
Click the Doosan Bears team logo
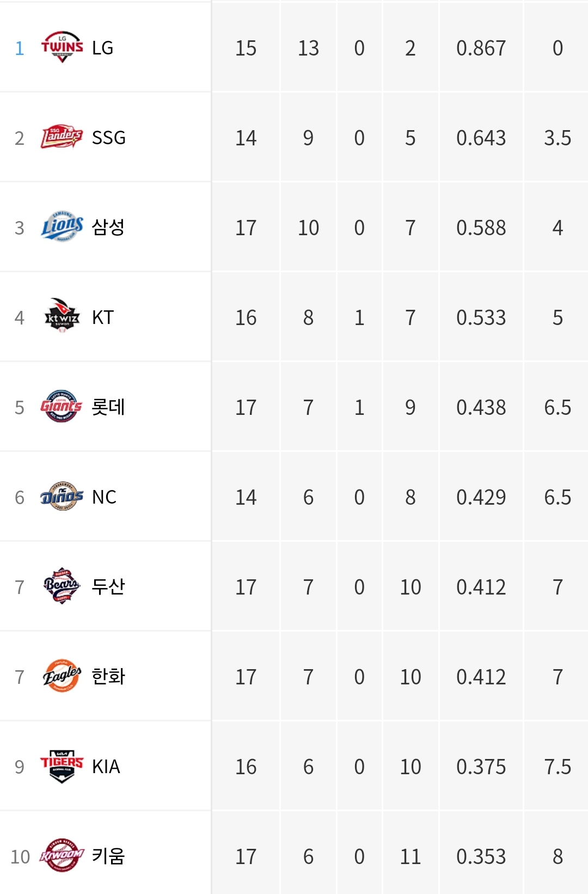click(x=62, y=586)
